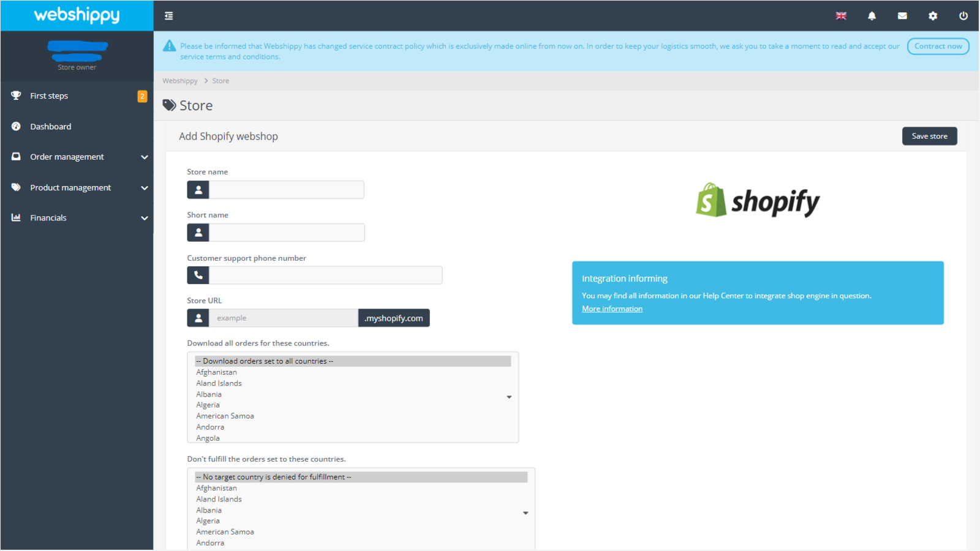Toggle the sidebar collapse menu icon
This screenshot has width=980, height=551.
169,16
